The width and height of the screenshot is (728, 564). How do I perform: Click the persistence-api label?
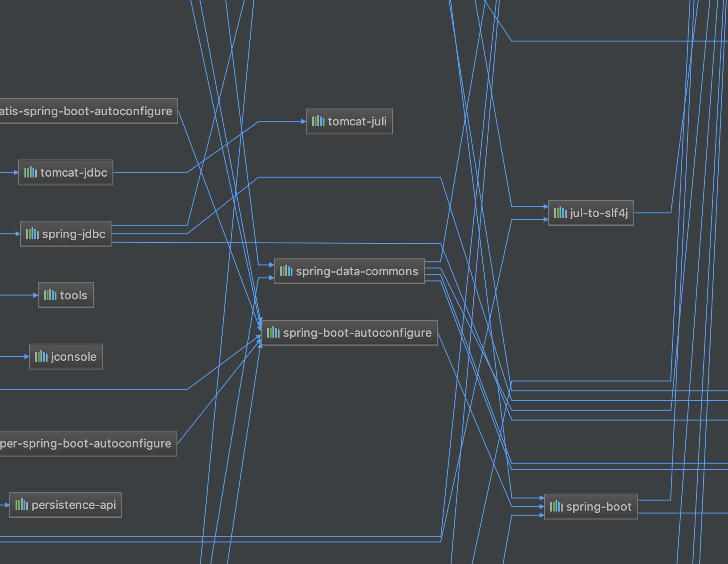[x=73, y=505]
